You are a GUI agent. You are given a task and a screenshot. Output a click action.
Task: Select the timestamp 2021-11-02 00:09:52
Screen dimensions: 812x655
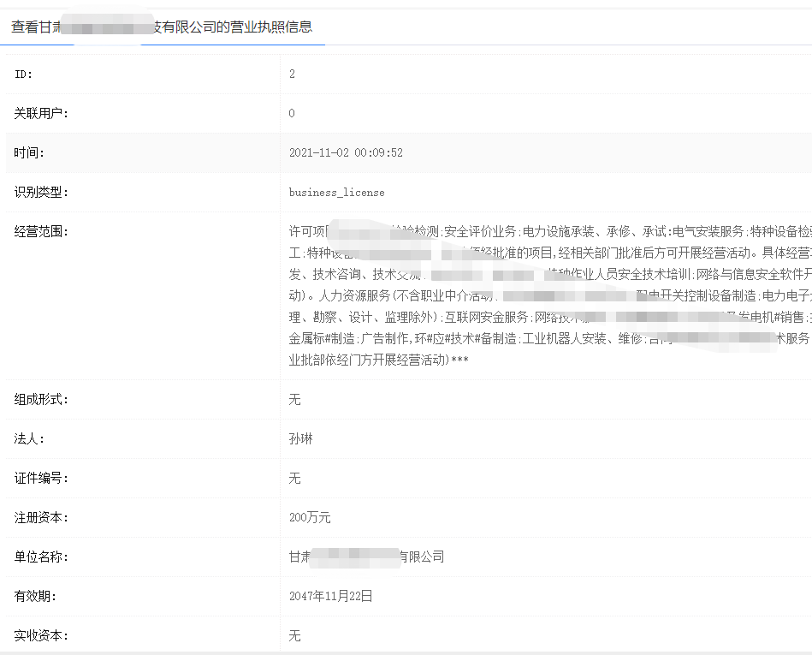tap(346, 153)
